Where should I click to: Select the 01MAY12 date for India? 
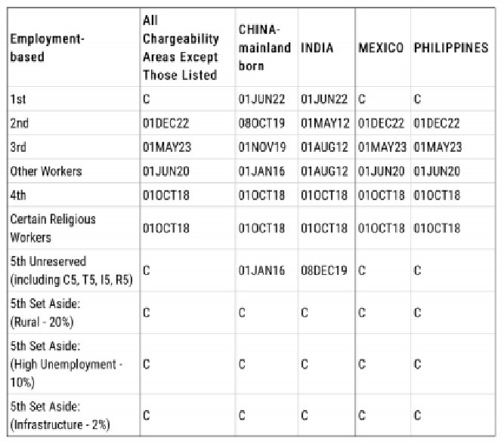(x=324, y=123)
